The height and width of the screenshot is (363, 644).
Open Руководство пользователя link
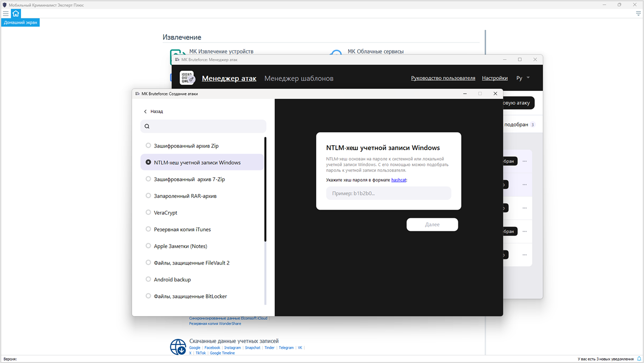coord(443,78)
